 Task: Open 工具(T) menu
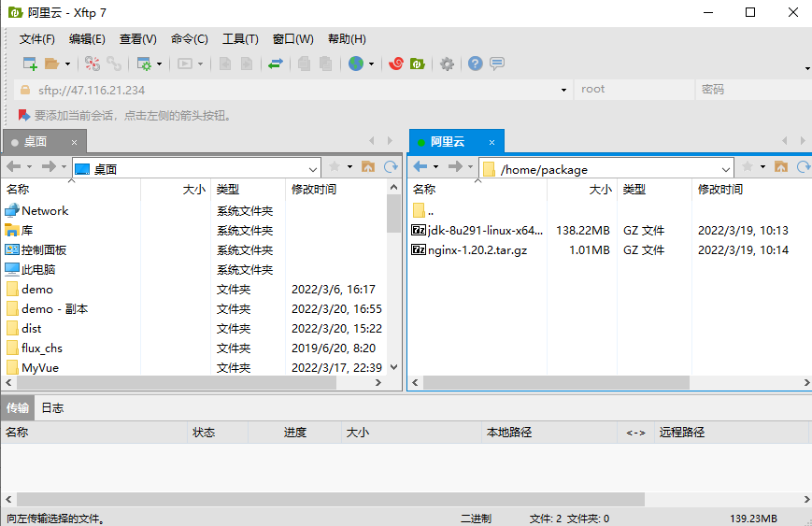[240, 39]
